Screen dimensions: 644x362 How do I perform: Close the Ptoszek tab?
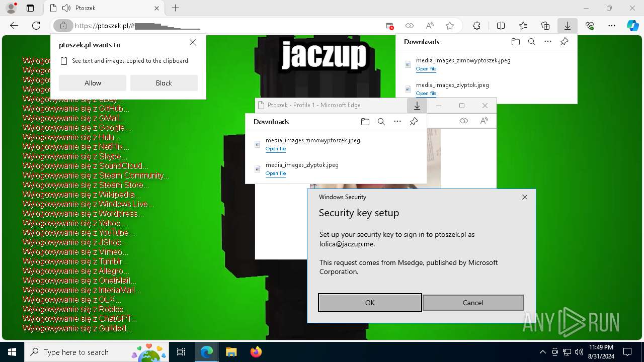[x=156, y=8]
